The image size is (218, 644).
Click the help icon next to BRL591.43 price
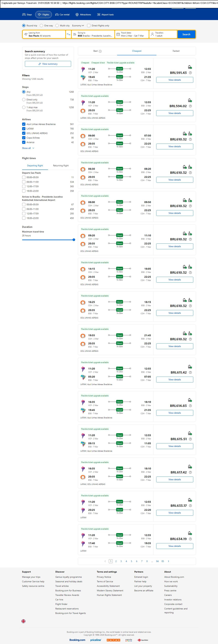pos(190,73)
